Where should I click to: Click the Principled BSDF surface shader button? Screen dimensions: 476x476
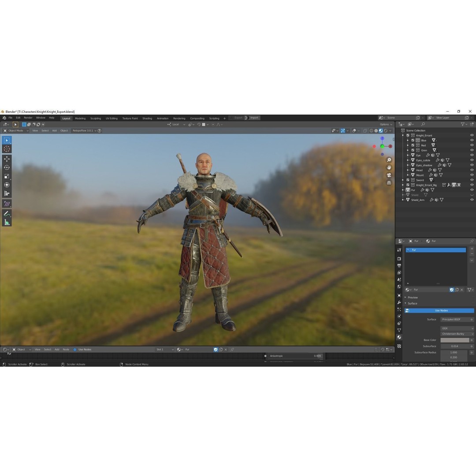point(457,320)
